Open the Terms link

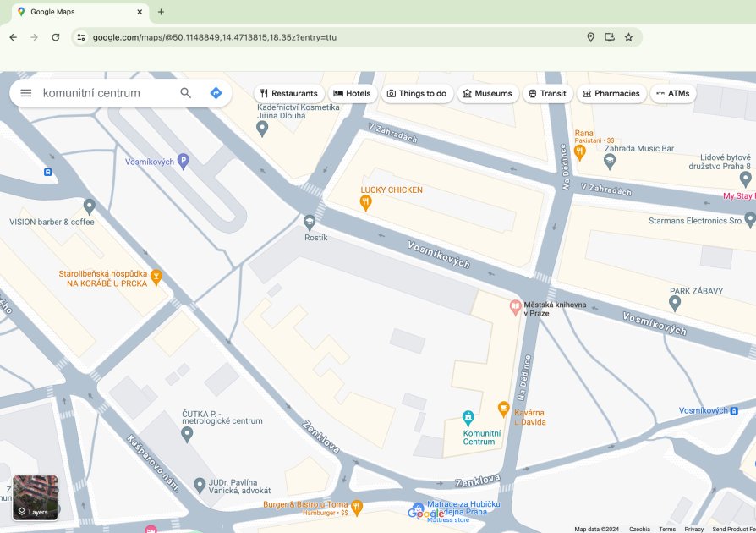point(667,529)
